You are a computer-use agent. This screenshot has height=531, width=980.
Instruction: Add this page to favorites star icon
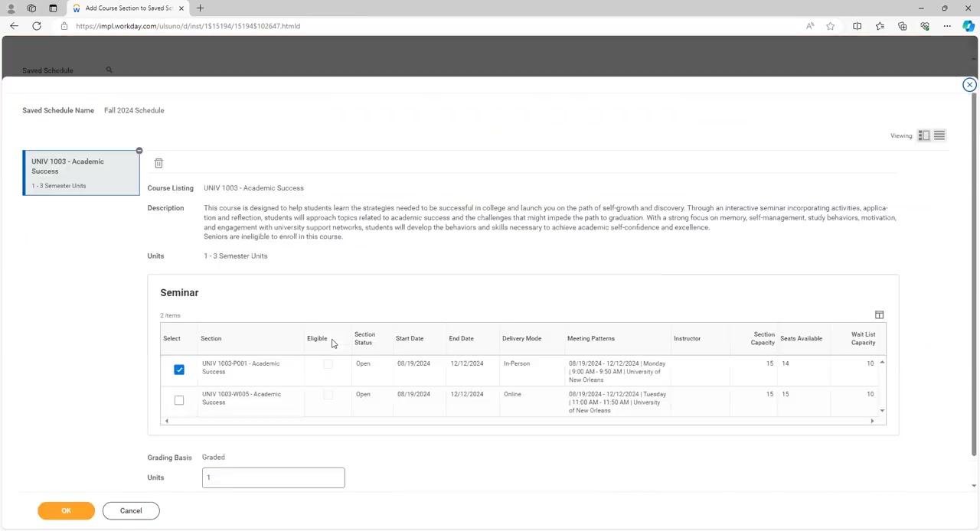[x=831, y=26]
